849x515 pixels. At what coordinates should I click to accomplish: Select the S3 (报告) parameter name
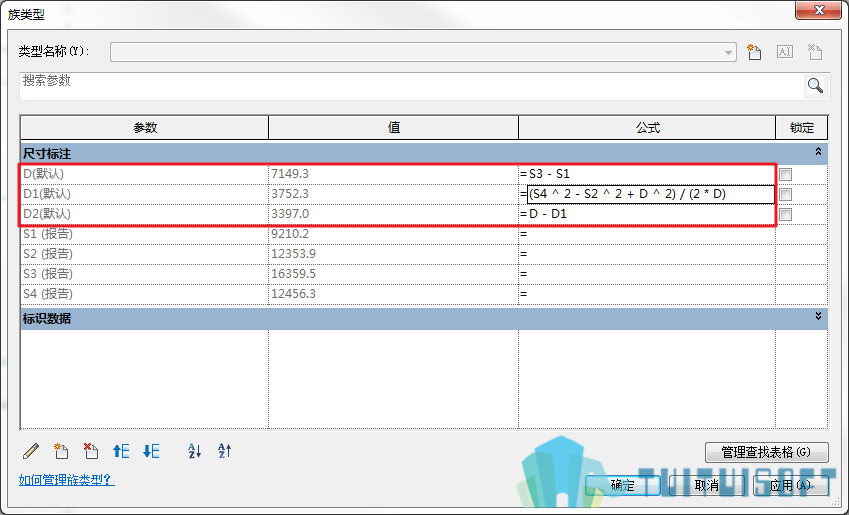click(x=48, y=274)
